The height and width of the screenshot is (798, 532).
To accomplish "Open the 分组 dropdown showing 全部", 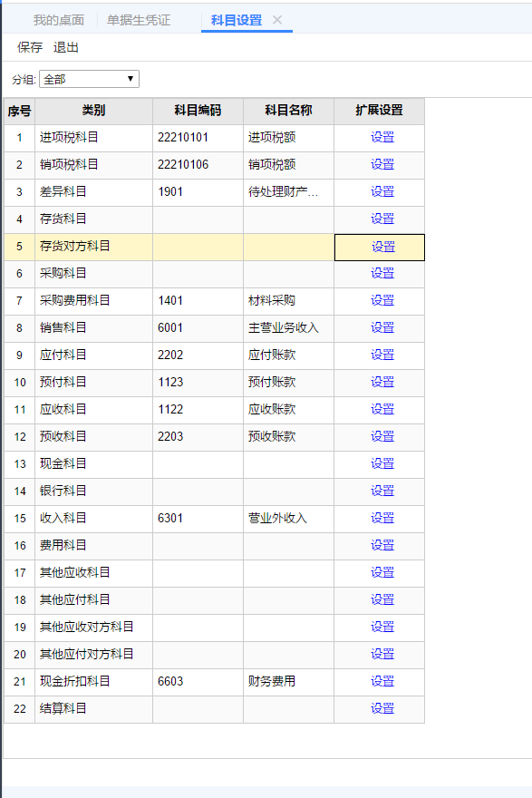I will point(89,79).
